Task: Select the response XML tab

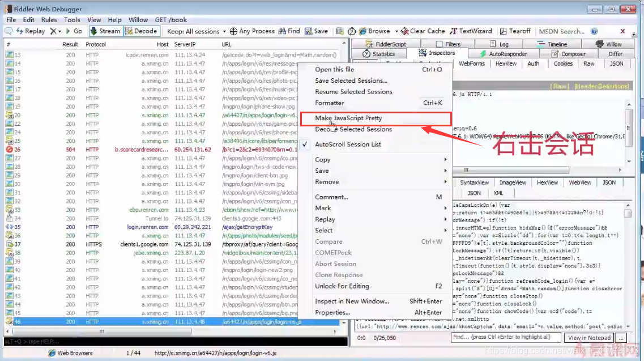Action: [498, 193]
